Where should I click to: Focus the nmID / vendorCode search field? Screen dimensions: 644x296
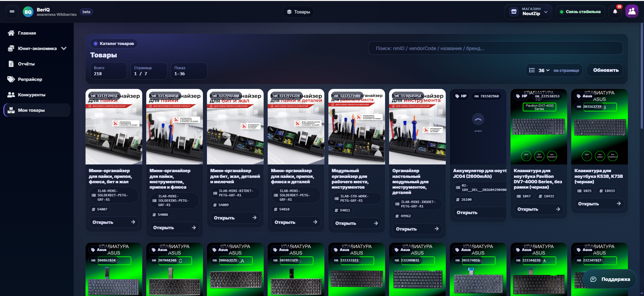[495, 48]
